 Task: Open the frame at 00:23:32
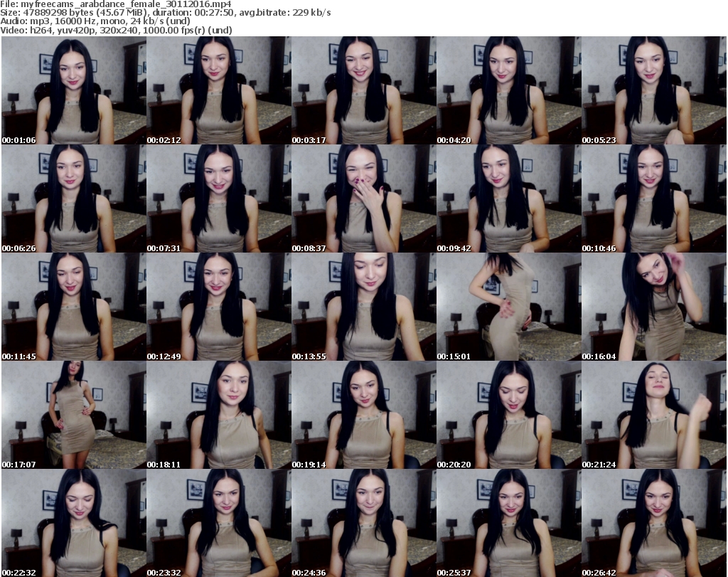219,523
